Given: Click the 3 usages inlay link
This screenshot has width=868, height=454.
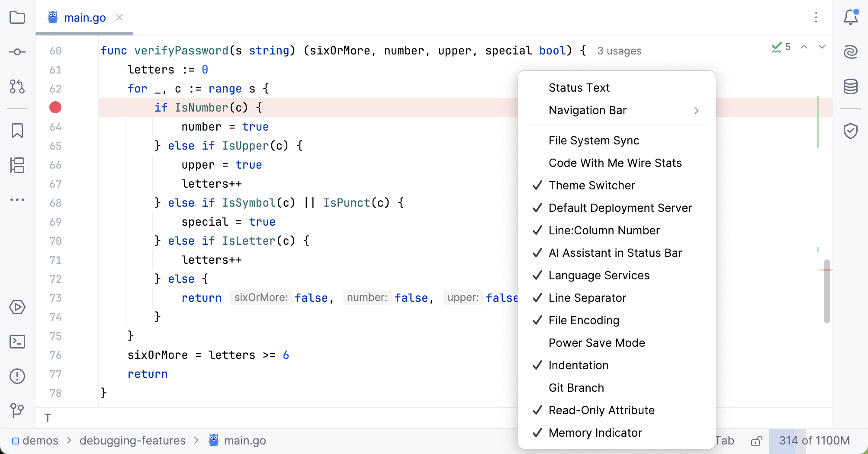Looking at the screenshot, I should point(619,51).
